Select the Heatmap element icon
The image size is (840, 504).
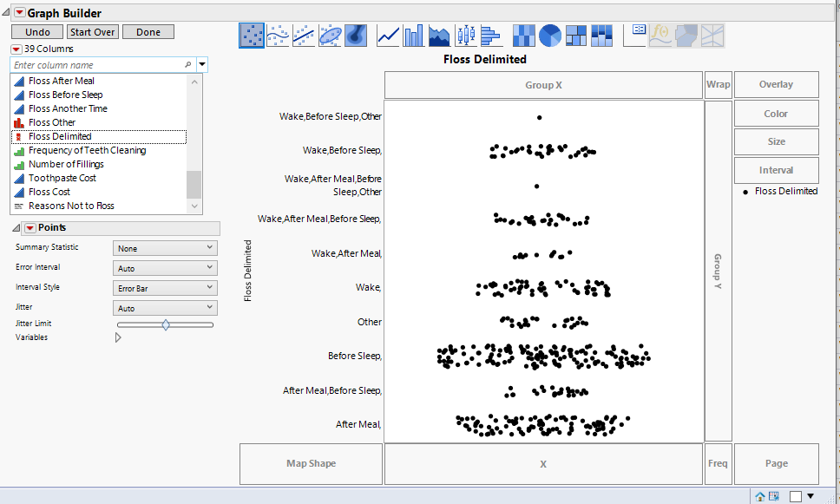click(523, 36)
